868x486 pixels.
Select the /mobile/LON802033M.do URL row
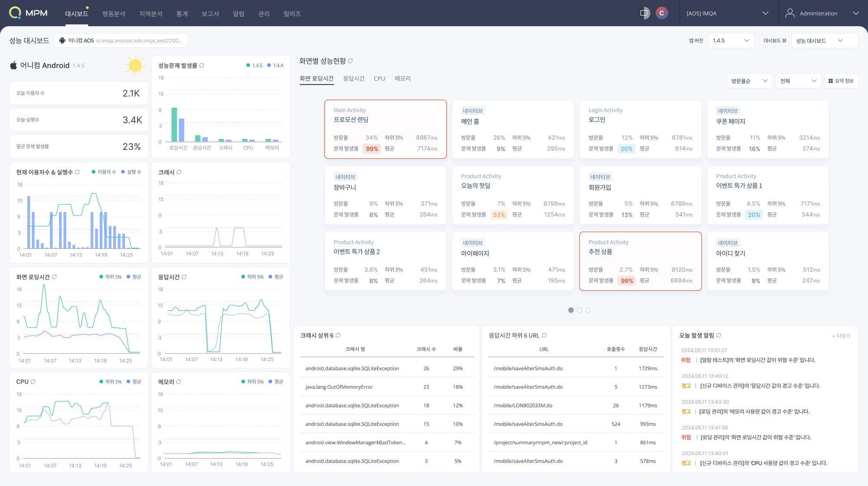click(x=576, y=406)
